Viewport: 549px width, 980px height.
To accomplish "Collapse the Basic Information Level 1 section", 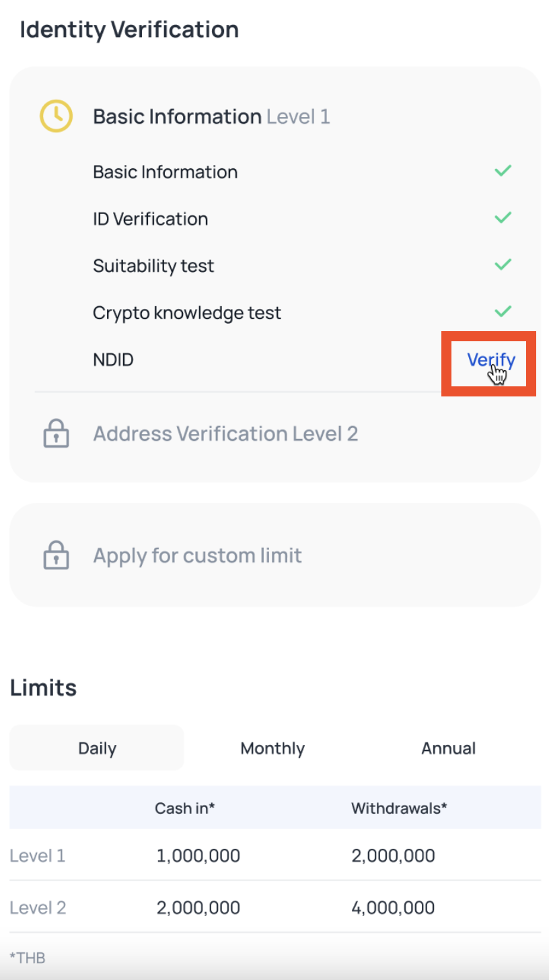I will click(211, 116).
